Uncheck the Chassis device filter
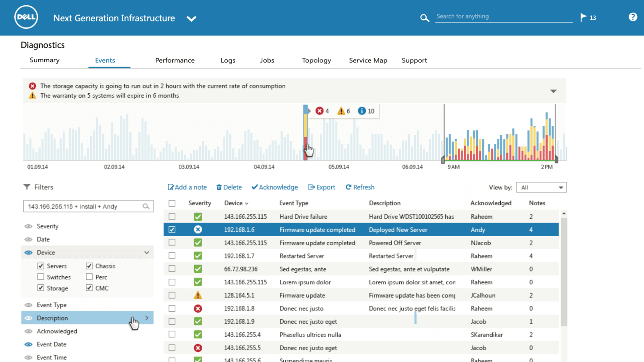The image size is (644, 362). tap(89, 266)
